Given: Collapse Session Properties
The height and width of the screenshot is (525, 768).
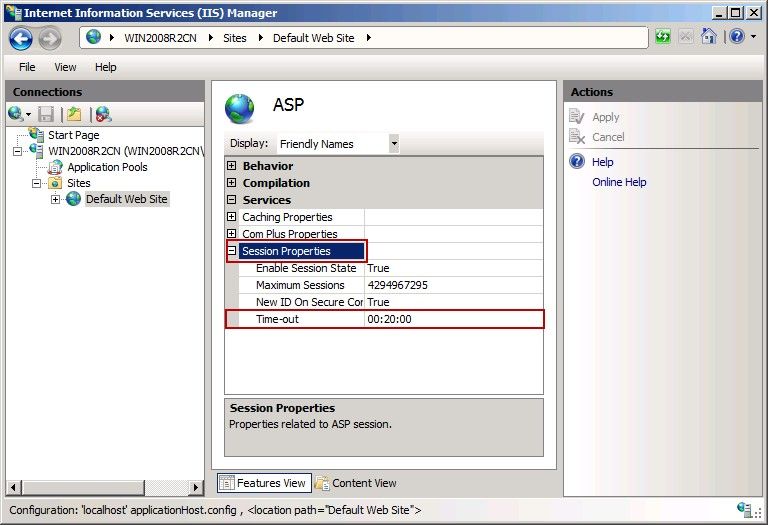Looking at the screenshot, I should coord(232,251).
